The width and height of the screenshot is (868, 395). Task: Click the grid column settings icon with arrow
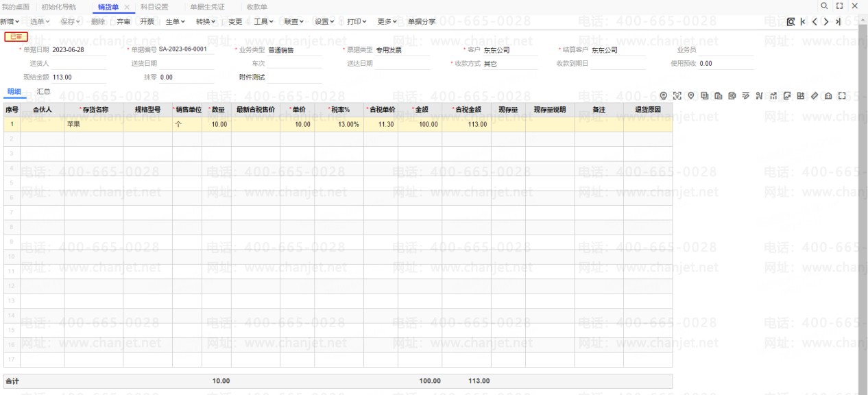[801, 96]
